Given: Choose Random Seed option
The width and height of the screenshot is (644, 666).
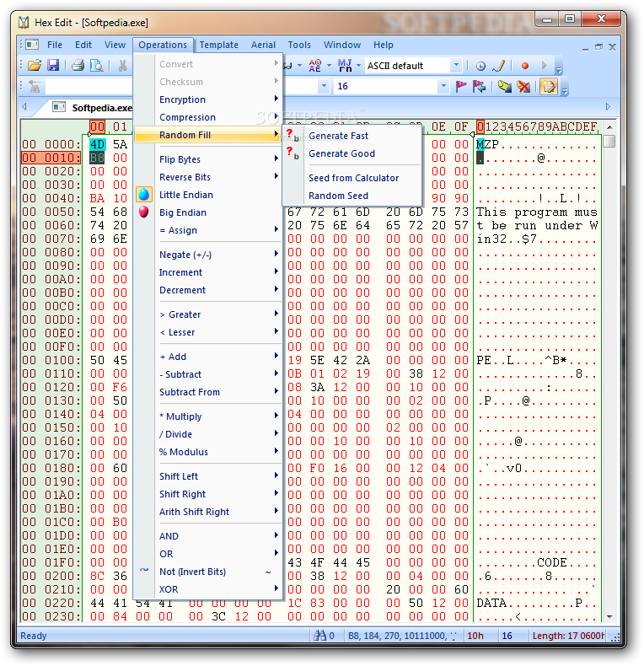Looking at the screenshot, I should [x=352, y=196].
